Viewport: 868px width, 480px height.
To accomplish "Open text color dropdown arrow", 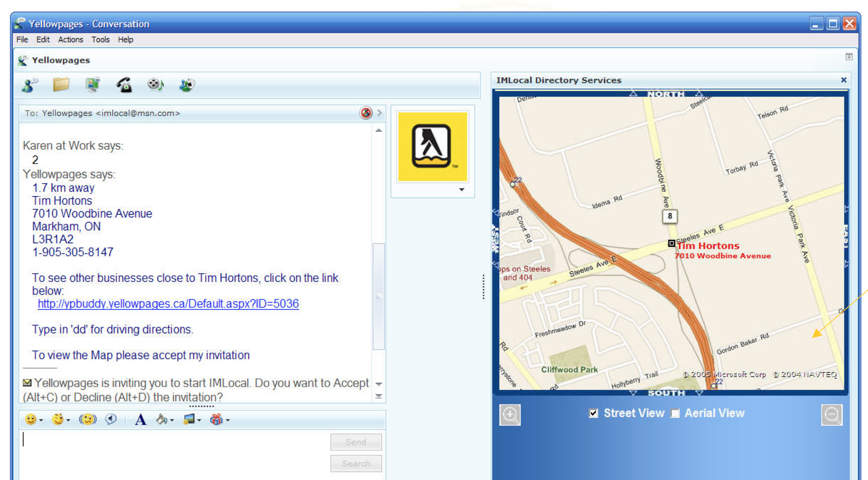I will tap(172, 421).
